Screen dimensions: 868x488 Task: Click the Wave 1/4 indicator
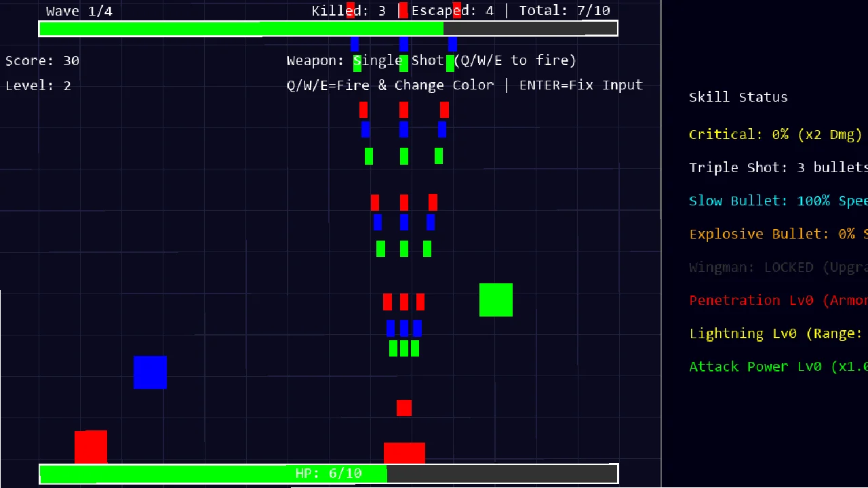(79, 11)
